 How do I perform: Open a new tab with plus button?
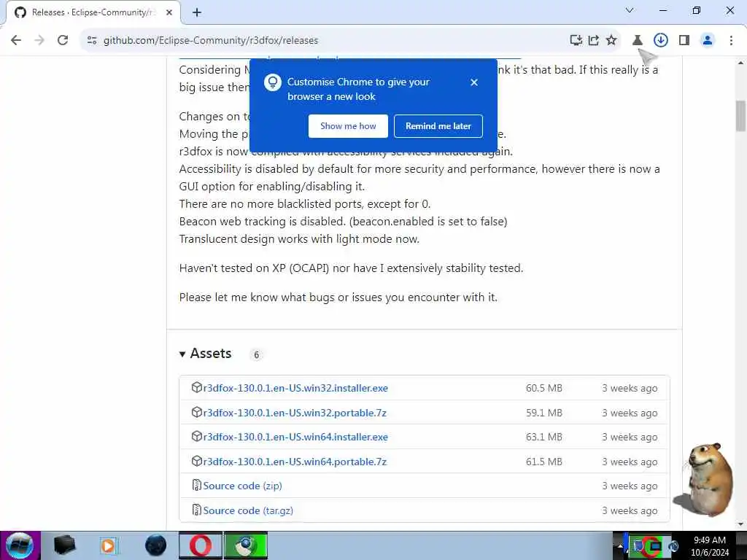197,13
